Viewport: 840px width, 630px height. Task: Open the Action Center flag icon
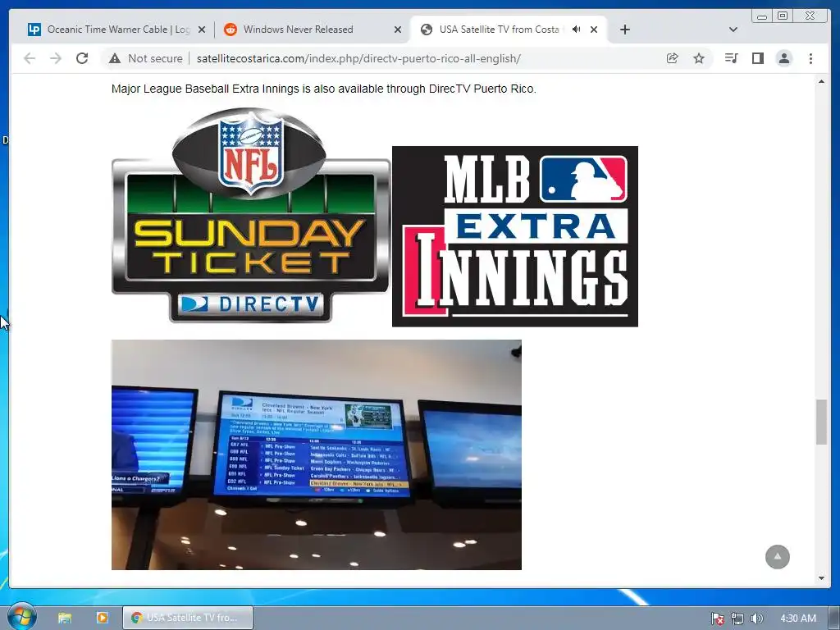tap(717, 619)
